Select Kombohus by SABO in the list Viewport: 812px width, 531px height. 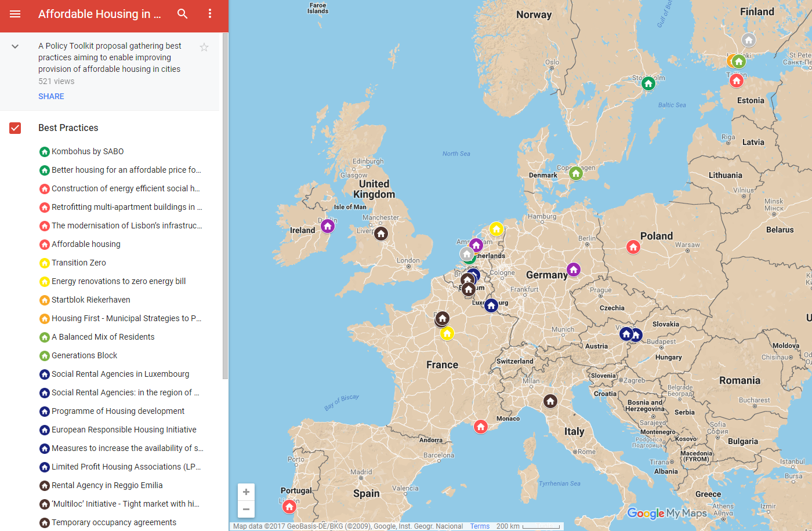(88, 151)
